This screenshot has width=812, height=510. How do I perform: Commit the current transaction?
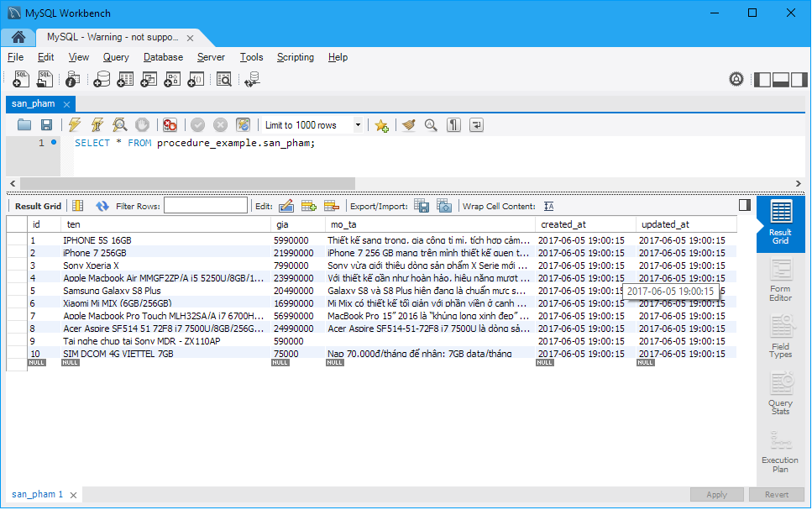coord(198,125)
